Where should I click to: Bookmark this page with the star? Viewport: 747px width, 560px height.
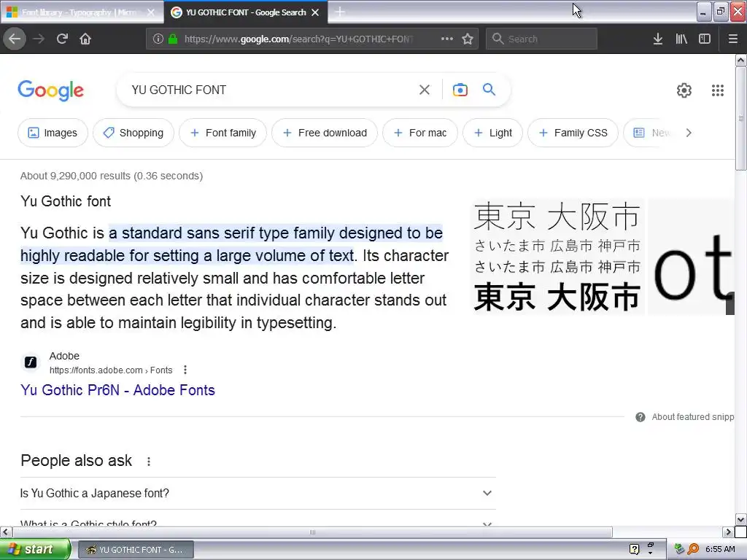pos(468,39)
